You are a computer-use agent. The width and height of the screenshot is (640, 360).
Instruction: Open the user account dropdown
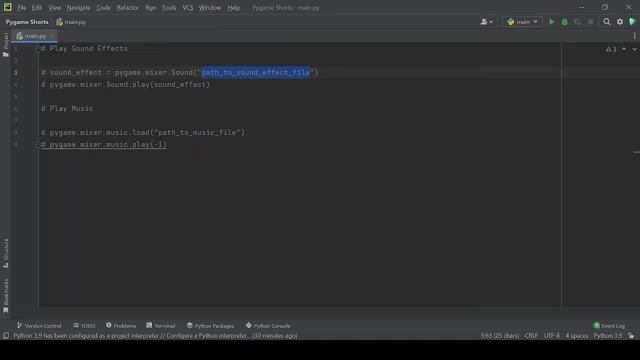tap(486, 22)
